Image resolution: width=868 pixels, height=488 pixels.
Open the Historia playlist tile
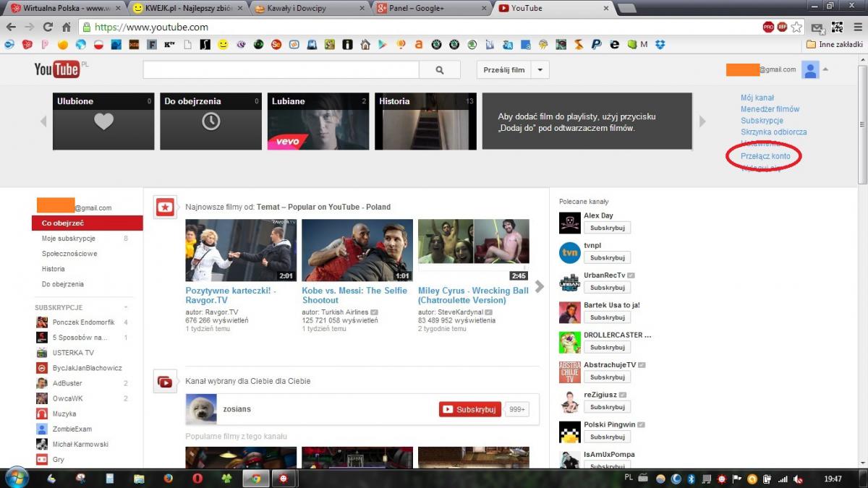(425, 121)
